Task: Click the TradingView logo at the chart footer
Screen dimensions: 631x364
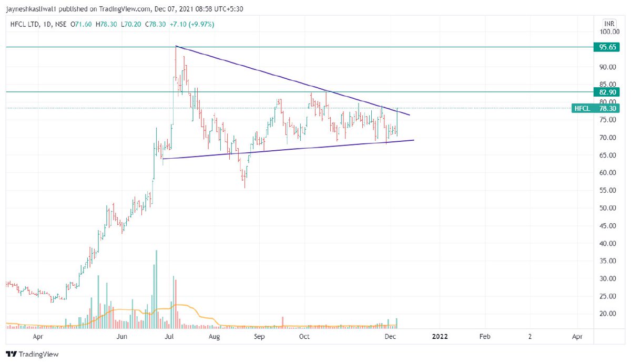Action: coord(32,355)
